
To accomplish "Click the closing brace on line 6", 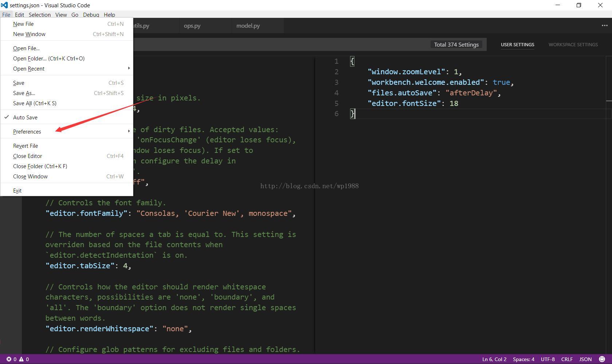I will click(352, 114).
